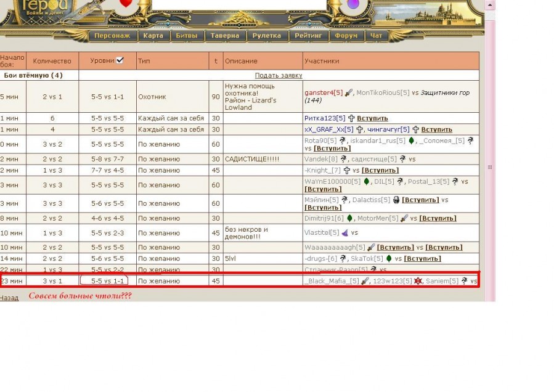Viewport: 554px width, 392px height.
Task: Click the red heart health orb
Action: (126, 4)
